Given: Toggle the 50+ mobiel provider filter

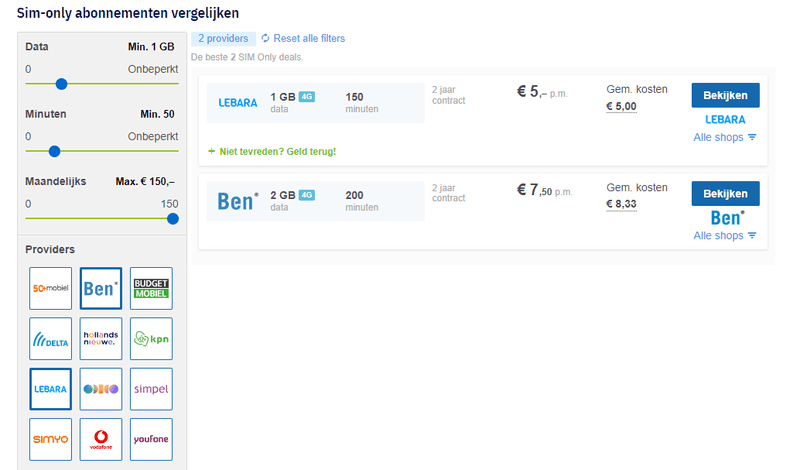Looking at the screenshot, I should 51,288.
